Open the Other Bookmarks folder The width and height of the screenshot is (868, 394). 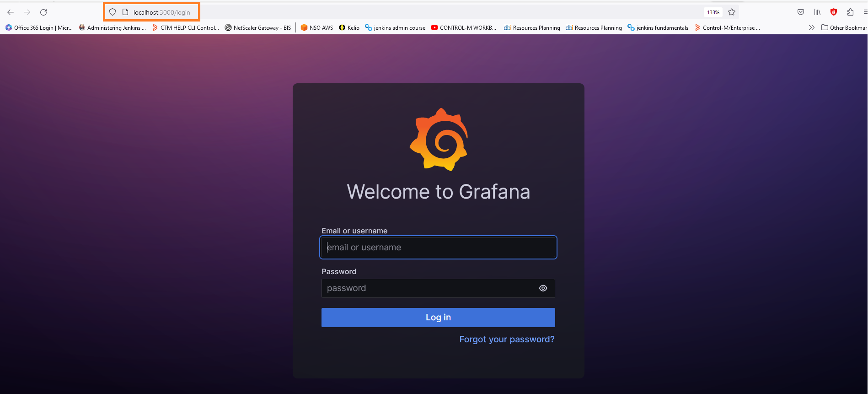click(844, 28)
